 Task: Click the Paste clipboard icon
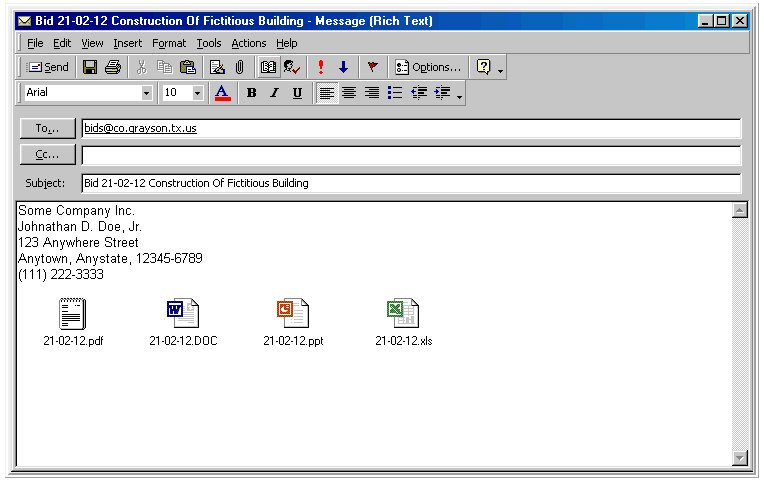coord(188,67)
